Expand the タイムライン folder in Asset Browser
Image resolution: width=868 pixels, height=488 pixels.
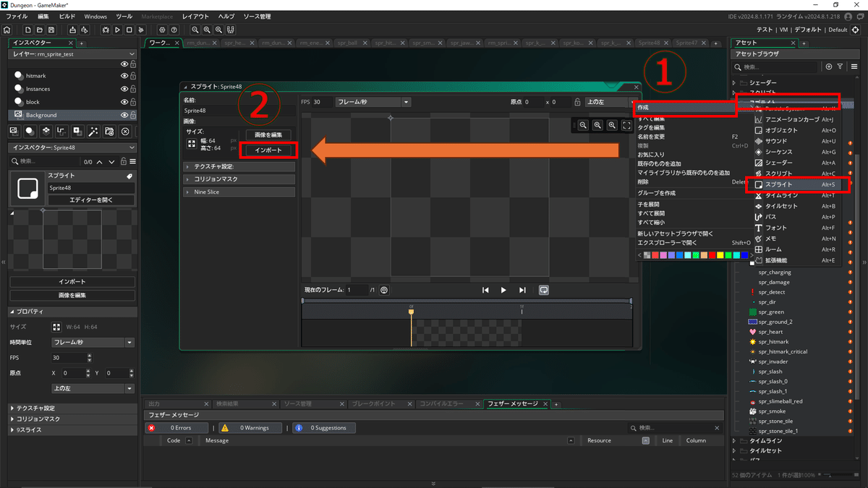point(736,441)
